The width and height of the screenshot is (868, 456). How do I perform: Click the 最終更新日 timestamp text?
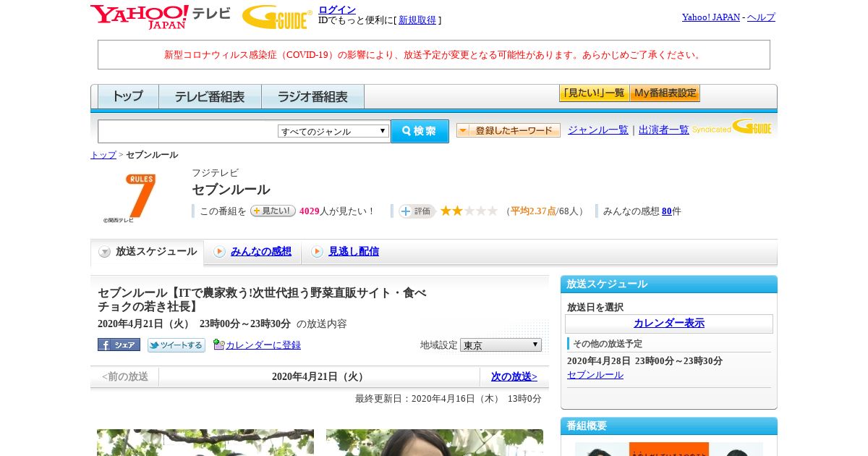448,399
